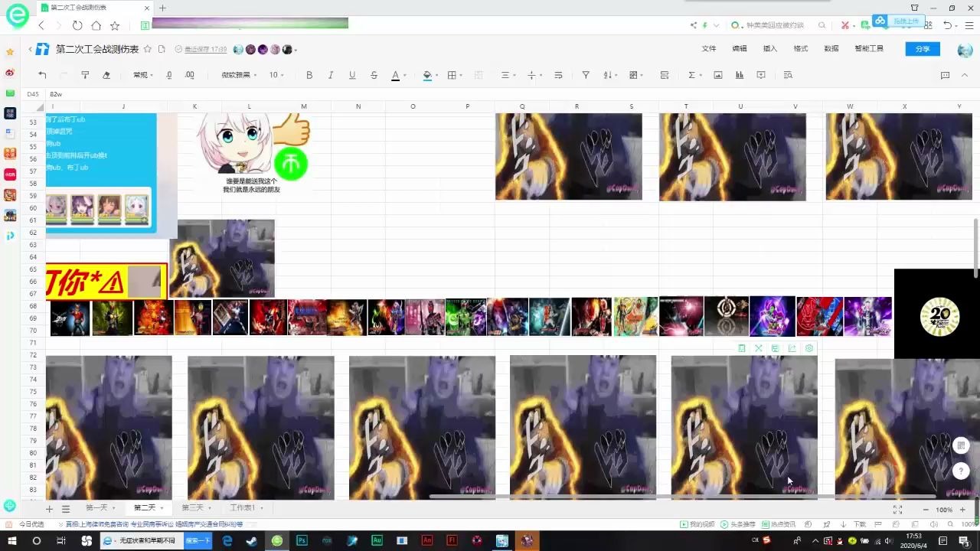Open the 格式 menu
980x551 pixels.
coord(801,49)
